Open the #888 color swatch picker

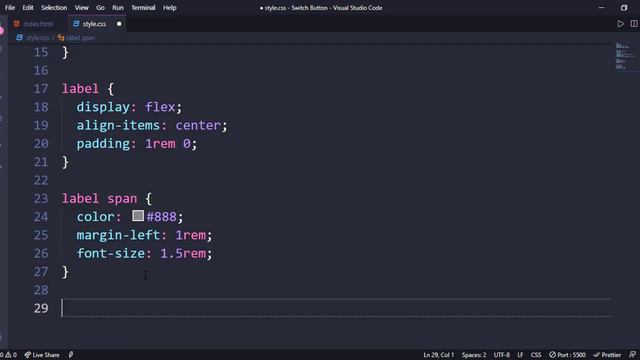pyautogui.click(x=138, y=216)
